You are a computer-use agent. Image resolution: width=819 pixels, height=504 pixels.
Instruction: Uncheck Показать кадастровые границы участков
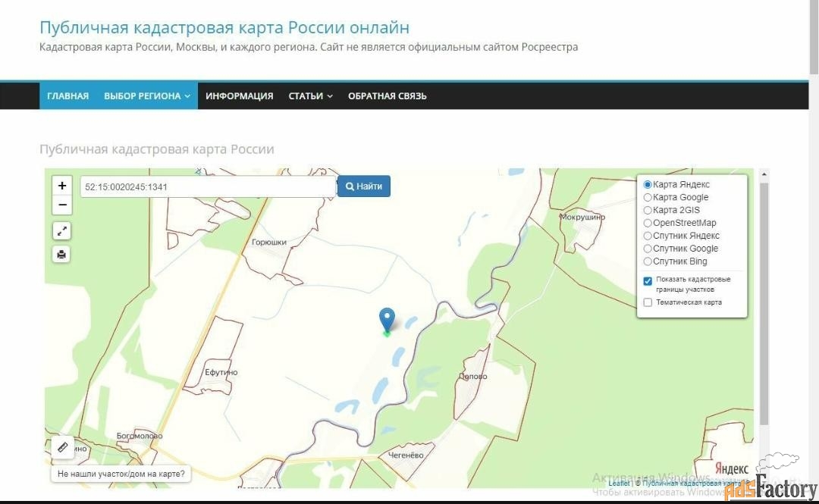(x=648, y=281)
